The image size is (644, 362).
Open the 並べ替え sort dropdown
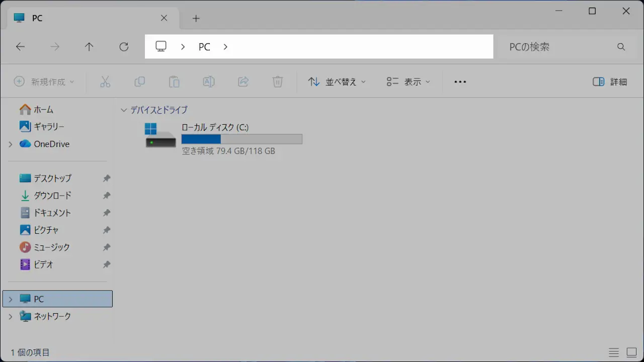(x=337, y=82)
